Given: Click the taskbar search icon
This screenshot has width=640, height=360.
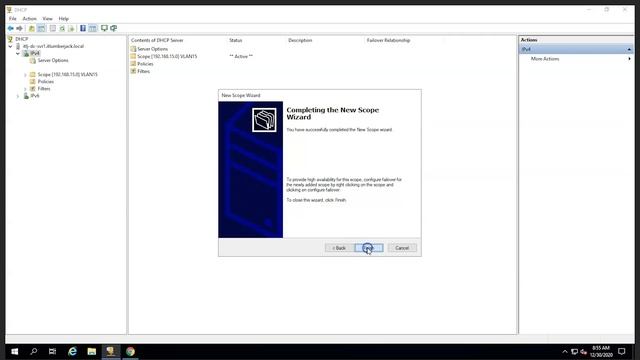Looking at the screenshot, I should [34, 351].
